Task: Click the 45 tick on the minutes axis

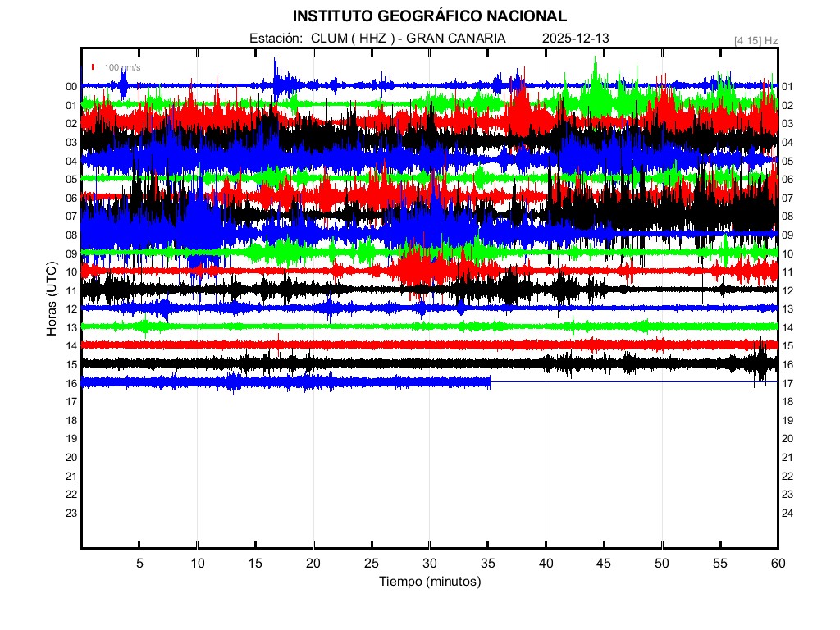Action: coord(604,563)
